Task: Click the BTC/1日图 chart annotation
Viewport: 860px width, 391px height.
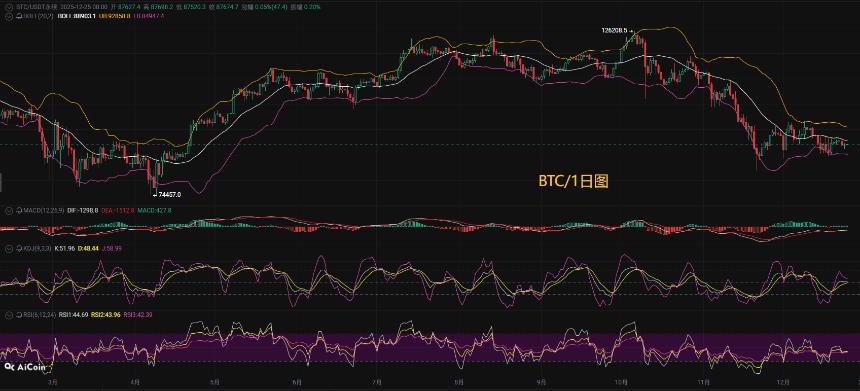Action: tap(573, 182)
